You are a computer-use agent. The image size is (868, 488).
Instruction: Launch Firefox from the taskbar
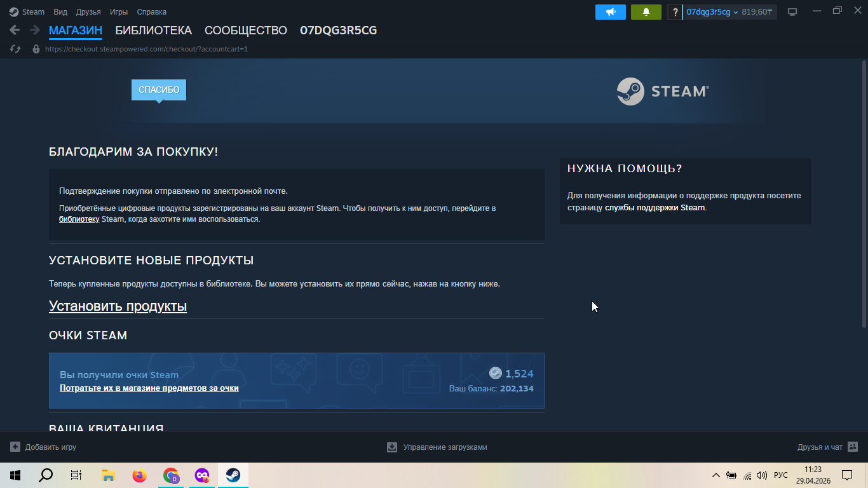(x=139, y=475)
